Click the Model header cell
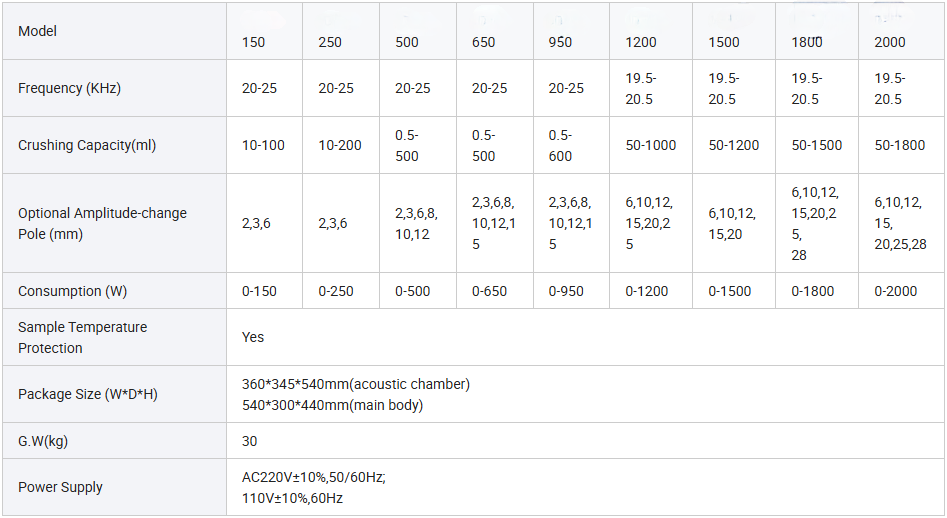Screen dimensions: 947x518 point(38,31)
